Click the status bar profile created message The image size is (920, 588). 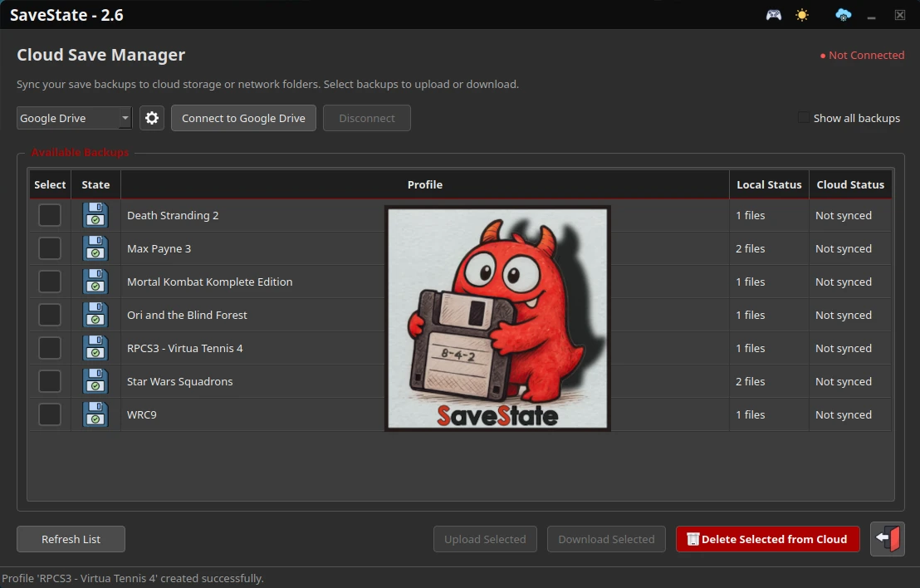pos(133,578)
